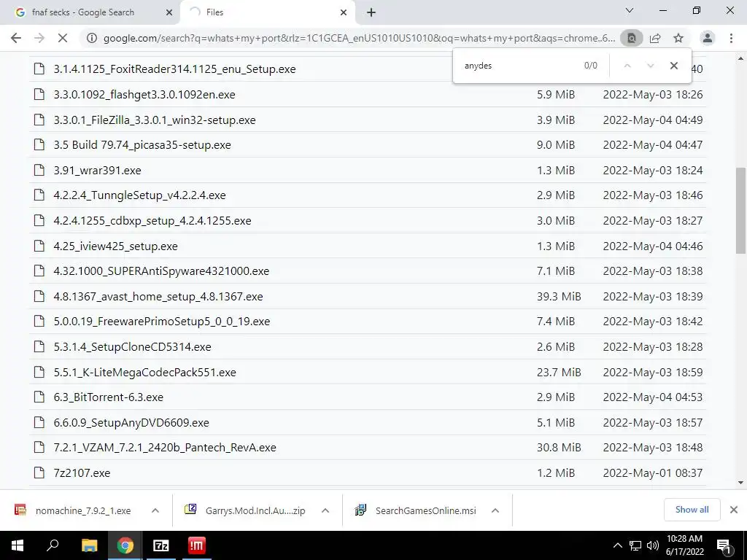
Task: Open 4.2.2.4_TunngleSetup_v4.2.2.4.exe
Action: (139, 195)
